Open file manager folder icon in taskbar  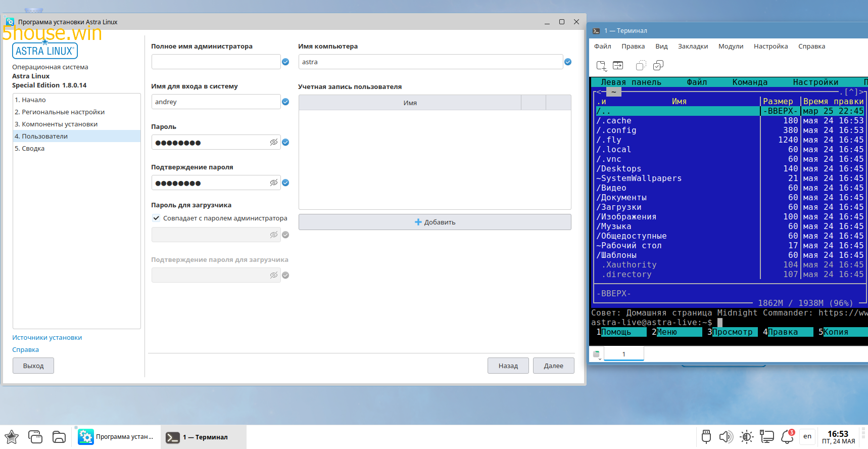tap(59, 437)
